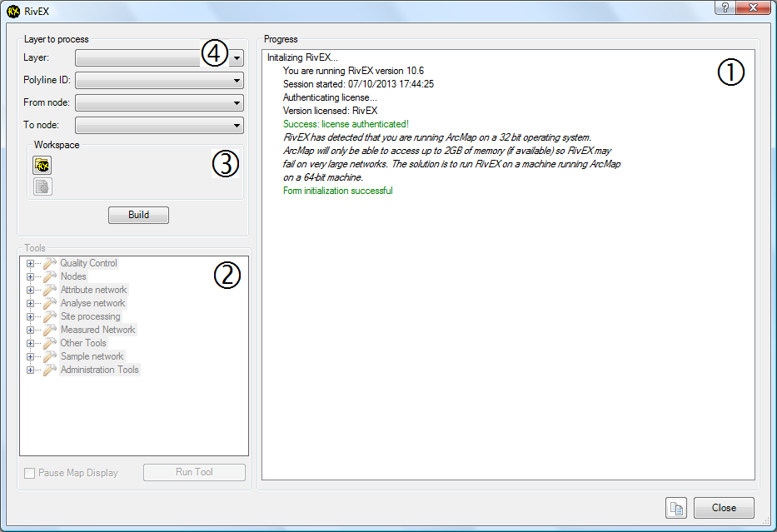Click the Administration Tools hammer icon
This screenshot has width=777, height=532.
(x=50, y=370)
